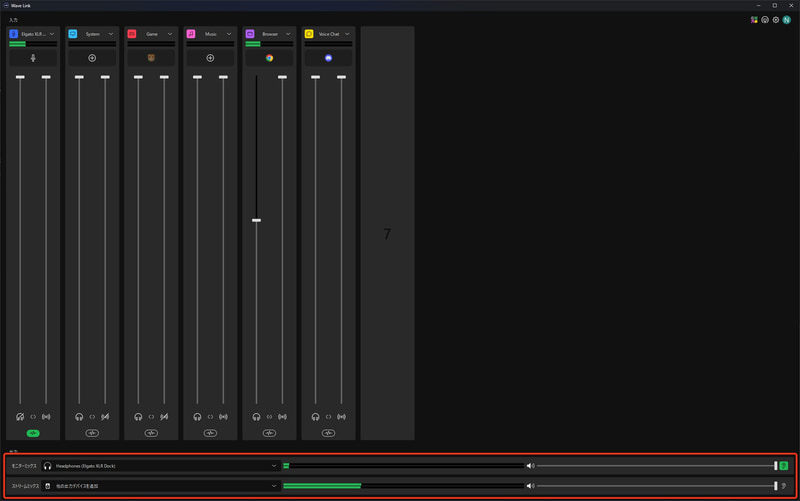Enable effects on the Music channel

click(x=210, y=433)
